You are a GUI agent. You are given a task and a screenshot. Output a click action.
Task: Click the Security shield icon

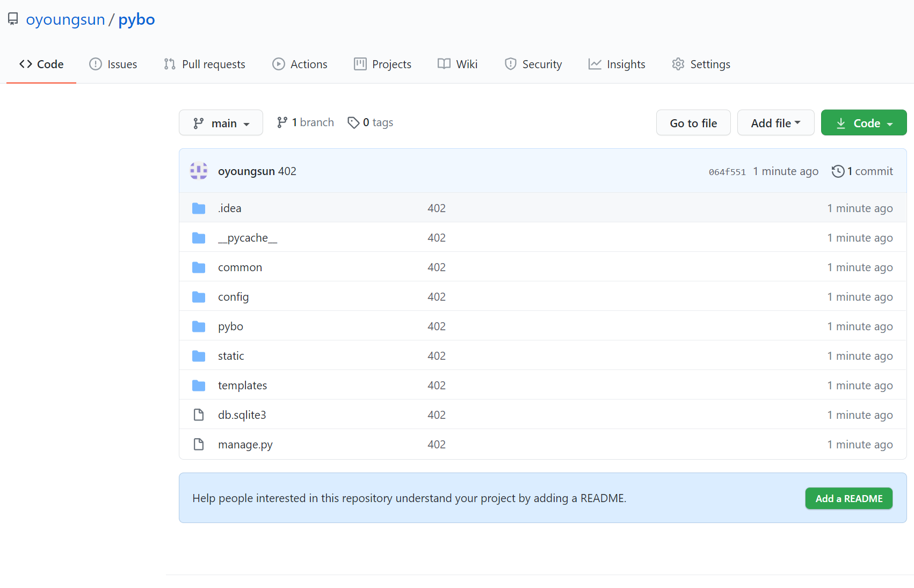click(510, 64)
